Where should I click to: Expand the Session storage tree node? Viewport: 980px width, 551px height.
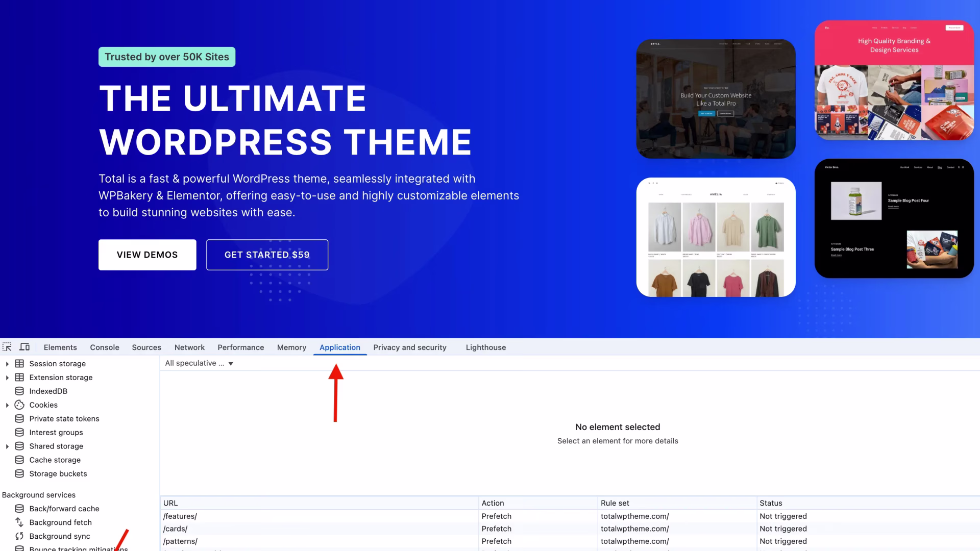[7, 364]
